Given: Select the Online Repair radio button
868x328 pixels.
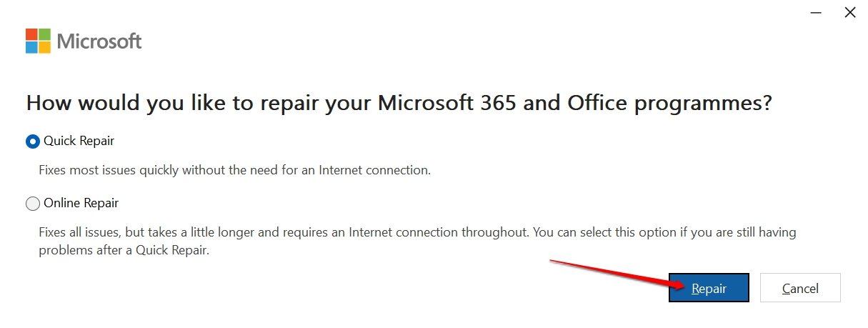Looking at the screenshot, I should click(33, 204).
